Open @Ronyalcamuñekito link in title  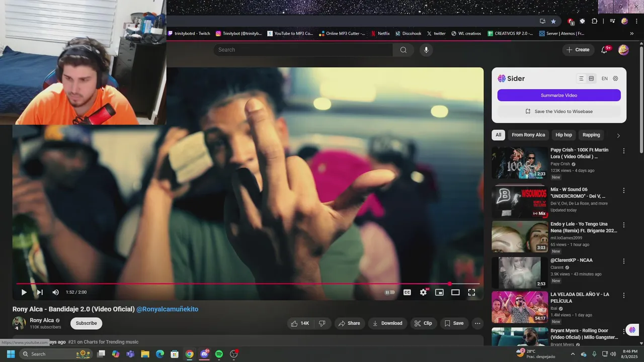pos(167,309)
